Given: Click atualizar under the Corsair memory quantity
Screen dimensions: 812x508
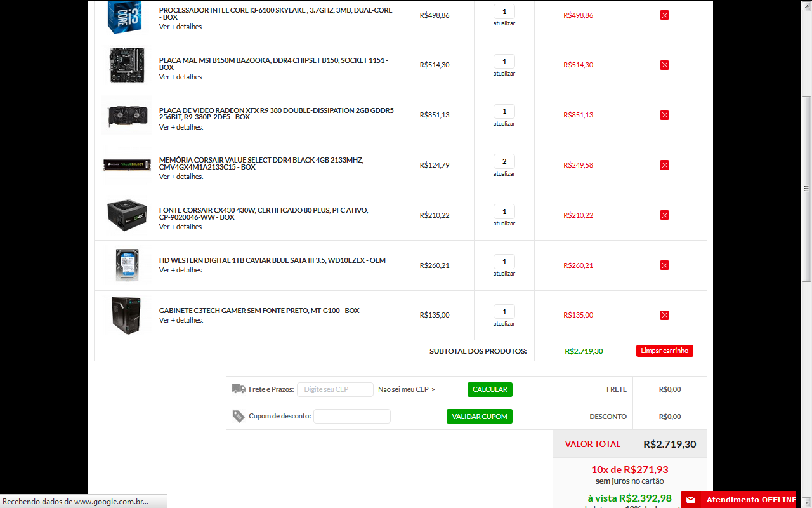Looking at the screenshot, I should pyautogui.click(x=504, y=174).
